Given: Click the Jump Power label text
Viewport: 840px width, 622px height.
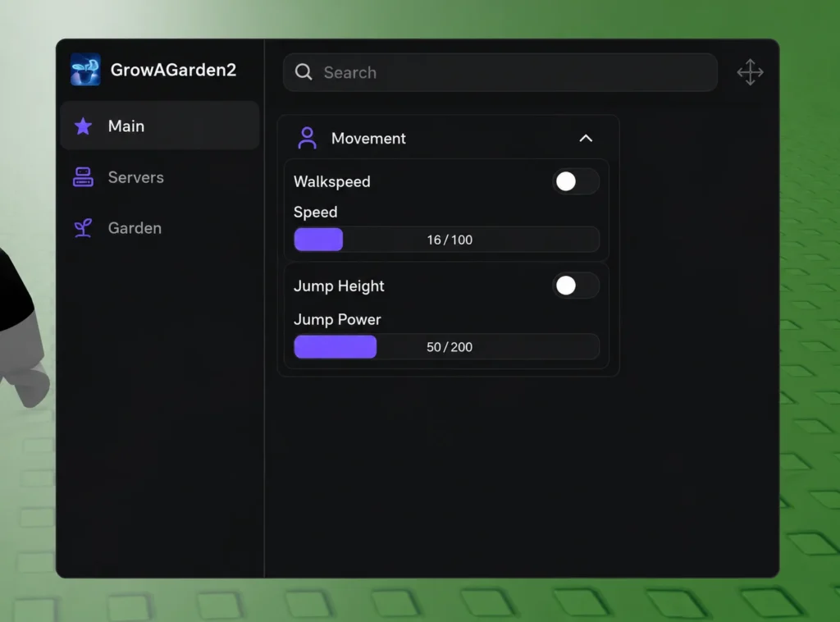Looking at the screenshot, I should (337, 320).
